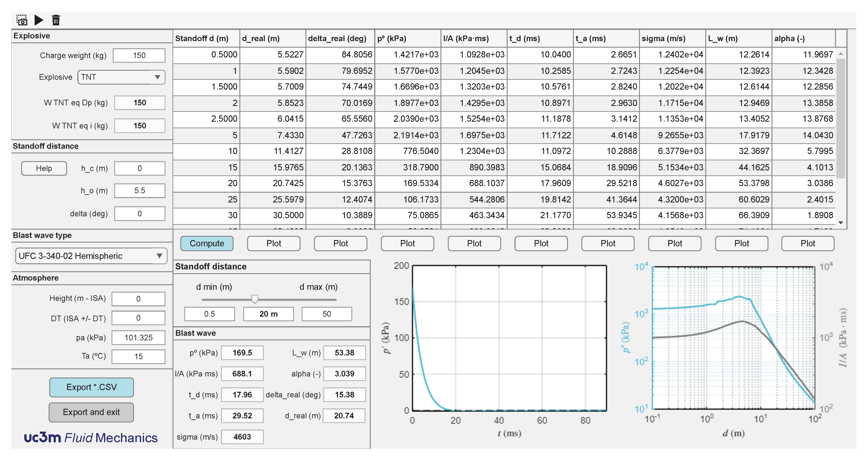
Task: Click the standoff distance slider handle
Action: tap(255, 299)
